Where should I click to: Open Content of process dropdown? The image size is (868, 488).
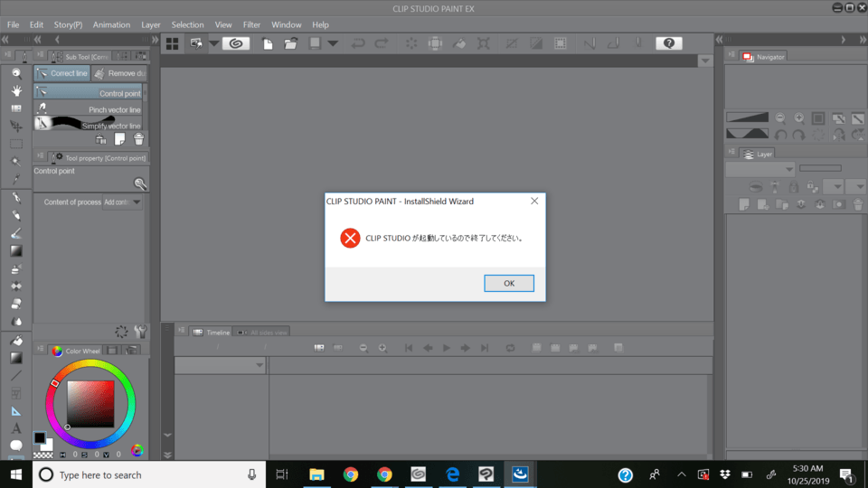[x=122, y=202]
